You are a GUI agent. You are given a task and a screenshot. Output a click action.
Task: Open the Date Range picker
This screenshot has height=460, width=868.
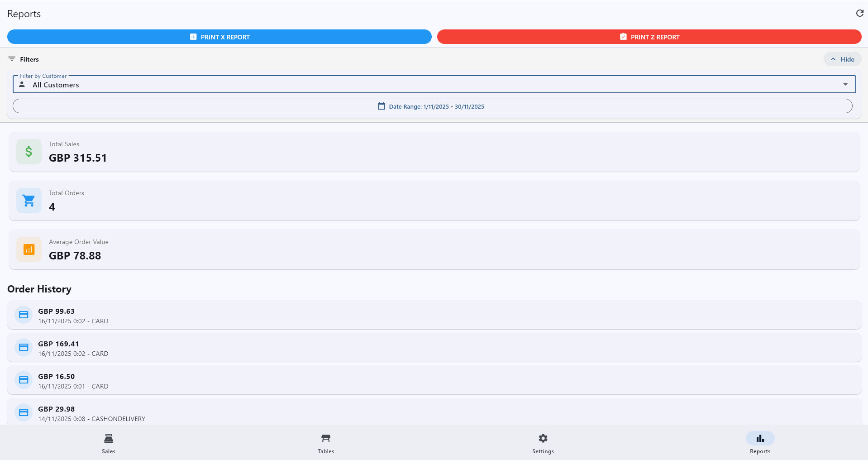point(432,106)
